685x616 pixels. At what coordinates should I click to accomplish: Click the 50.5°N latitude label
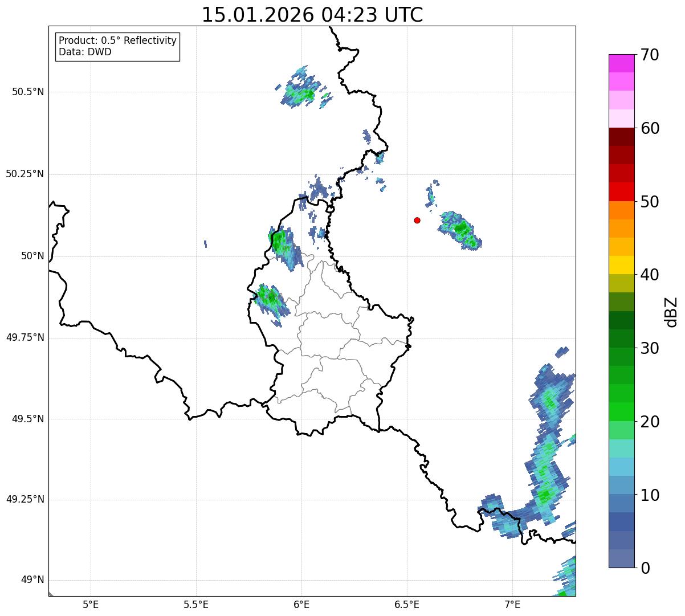click(x=28, y=92)
